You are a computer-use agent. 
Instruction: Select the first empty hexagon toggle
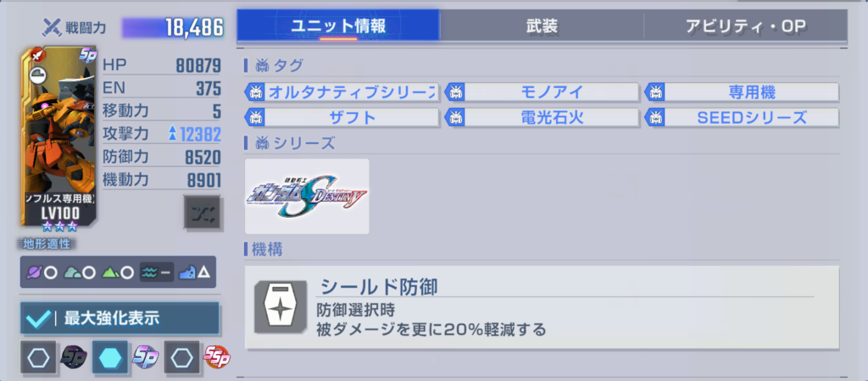pyautogui.click(x=38, y=358)
